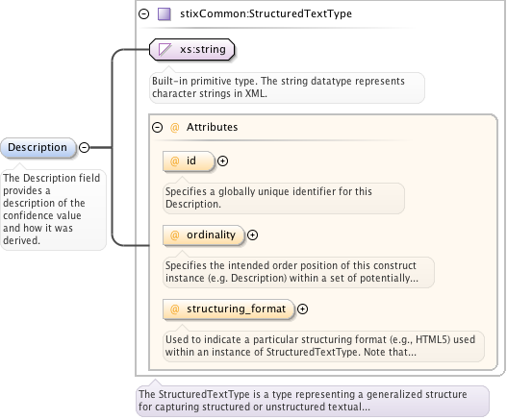The width and height of the screenshot is (507, 420).
Task: Click the purple StructuredTextType square icon
Action: tap(165, 14)
